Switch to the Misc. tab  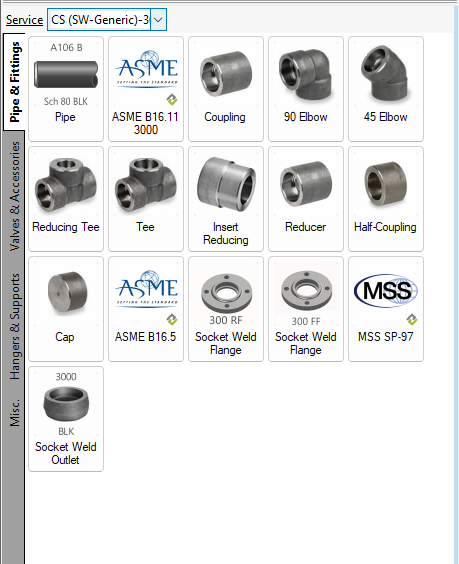(x=14, y=412)
